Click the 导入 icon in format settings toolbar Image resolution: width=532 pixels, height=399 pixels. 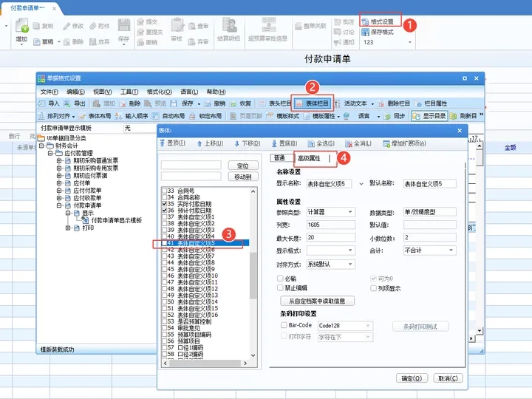pos(42,103)
